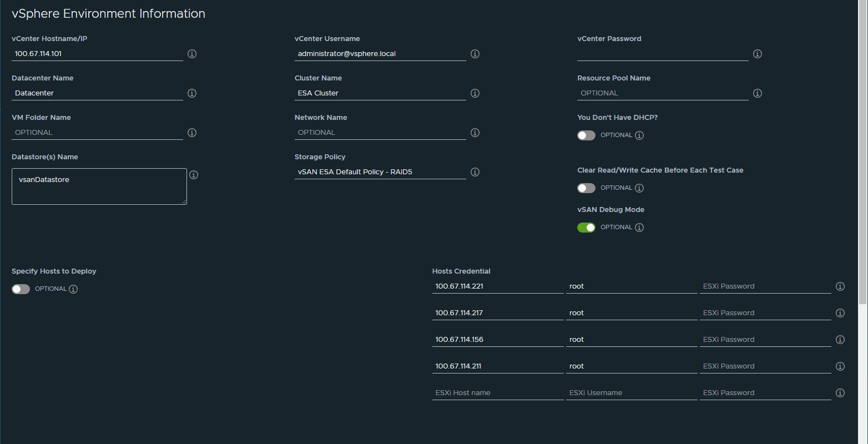This screenshot has width=868, height=444.
Task: Click the host field showing 100.67.114.156
Action: (498, 340)
